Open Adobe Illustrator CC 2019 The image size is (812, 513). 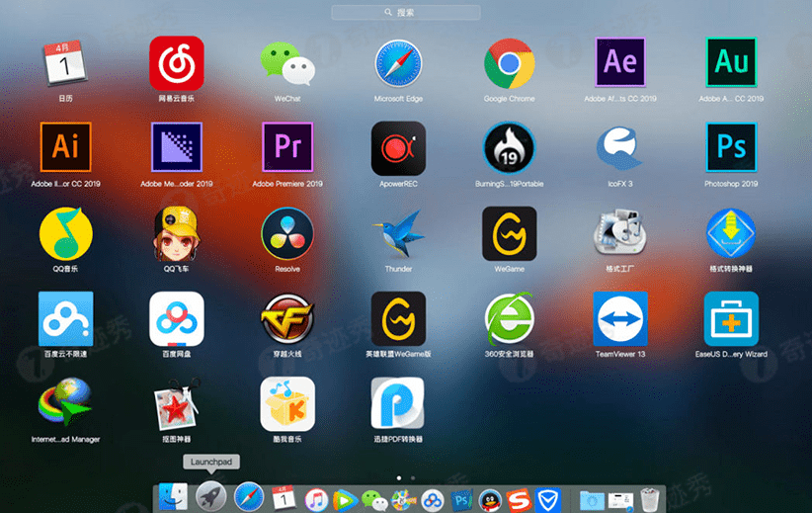(66, 147)
